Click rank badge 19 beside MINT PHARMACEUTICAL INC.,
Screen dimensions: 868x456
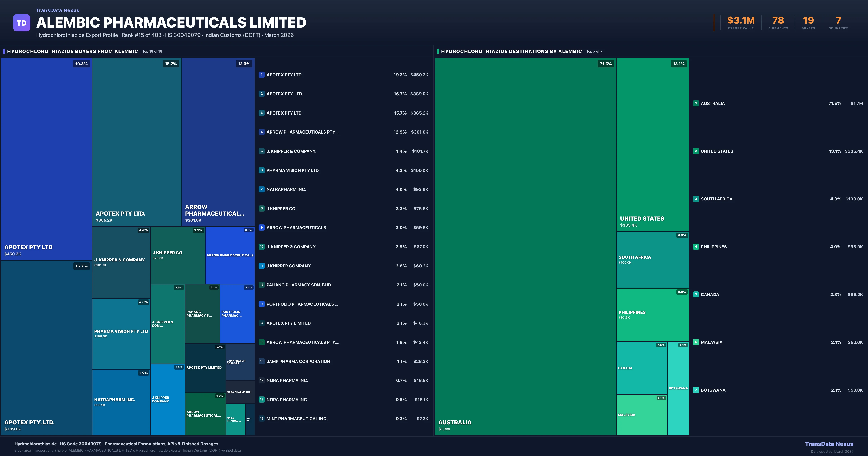click(x=261, y=419)
